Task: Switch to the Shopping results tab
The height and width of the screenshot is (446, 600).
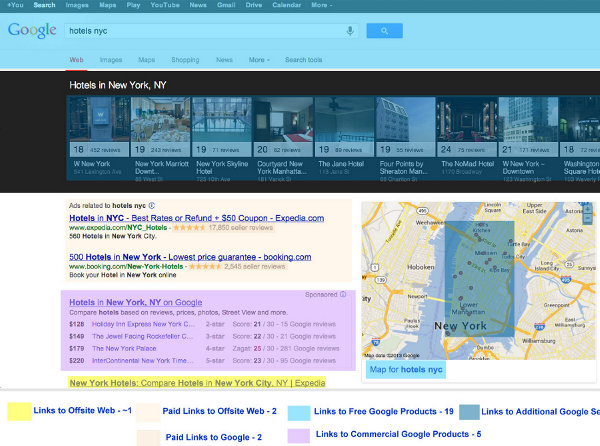Action: 185,60
